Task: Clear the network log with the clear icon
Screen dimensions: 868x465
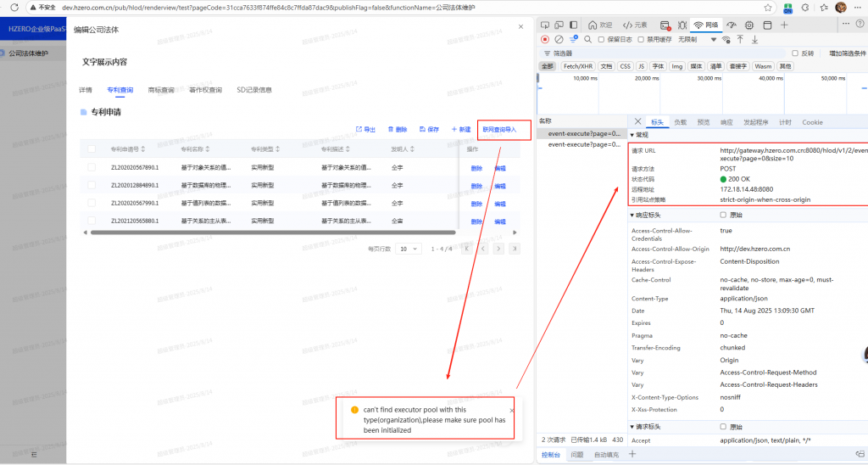Action: tap(559, 39)
